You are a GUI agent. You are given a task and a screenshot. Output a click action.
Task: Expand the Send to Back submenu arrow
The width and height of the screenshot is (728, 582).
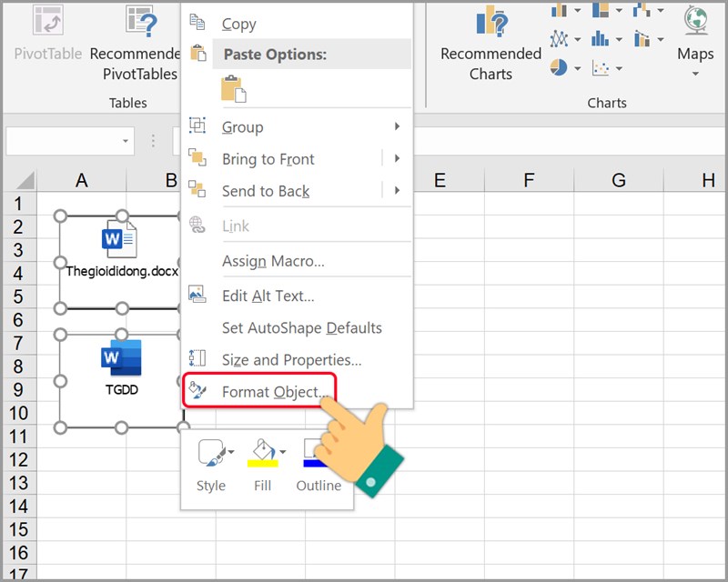coord(397,190)
